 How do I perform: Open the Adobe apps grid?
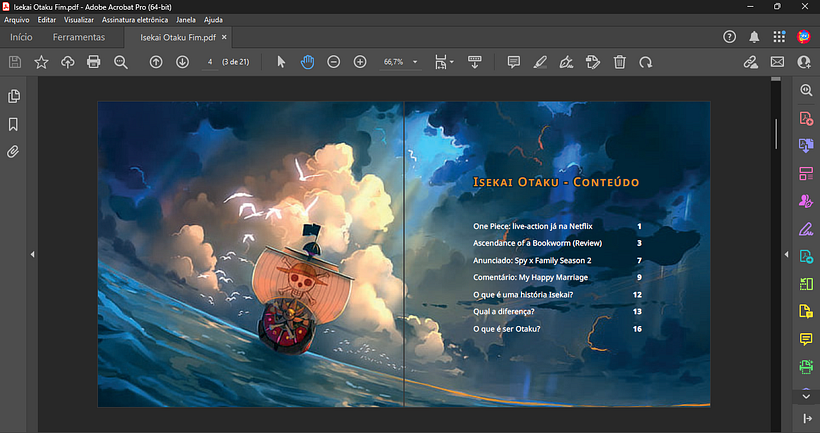(x=779, y=37)
